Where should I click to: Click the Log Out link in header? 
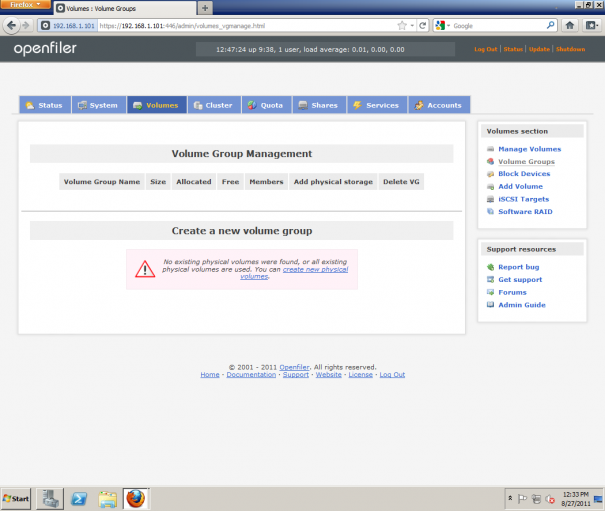point(486,49)
